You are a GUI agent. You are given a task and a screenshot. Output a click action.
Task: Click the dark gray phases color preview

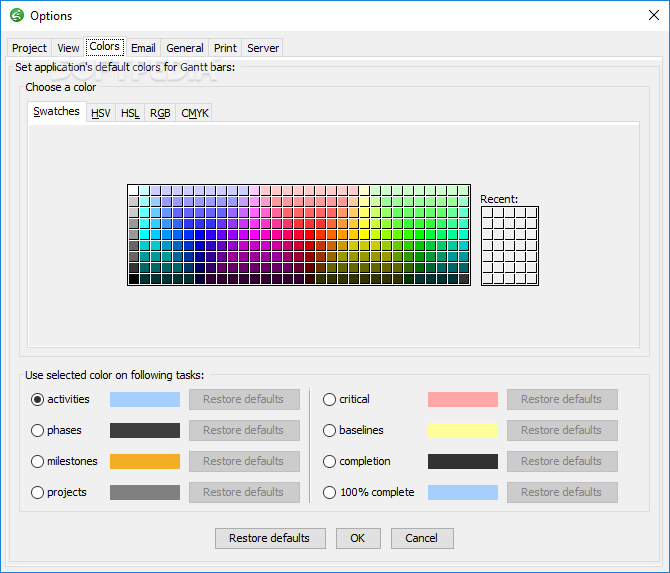pos(145,430)
